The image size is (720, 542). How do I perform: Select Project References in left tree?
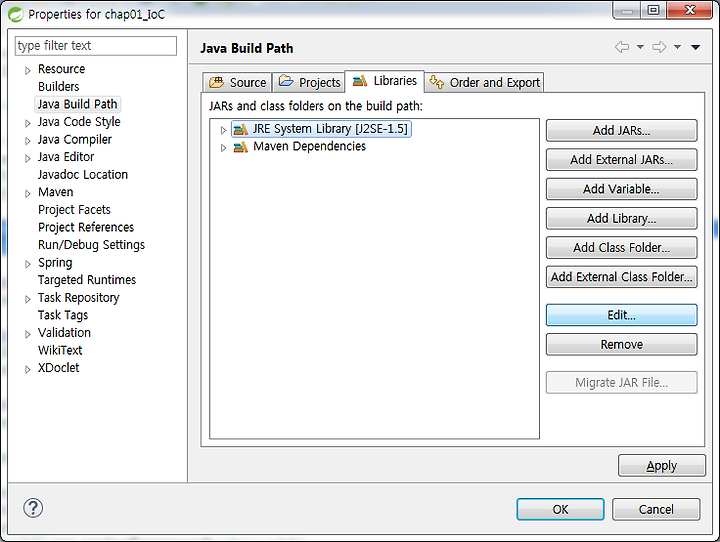pos(86,227)
